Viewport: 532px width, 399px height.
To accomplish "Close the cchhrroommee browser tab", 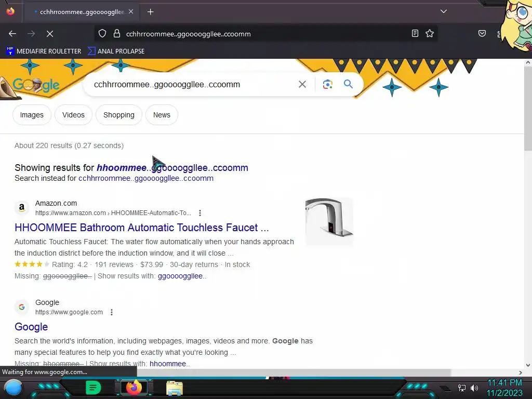I will point(131,11).
